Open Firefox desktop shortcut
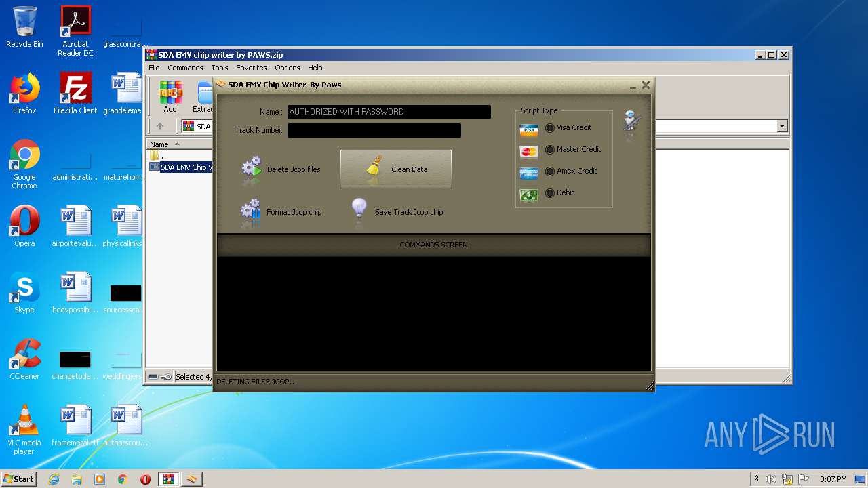The image size is (868, 488). coord(24,94)
